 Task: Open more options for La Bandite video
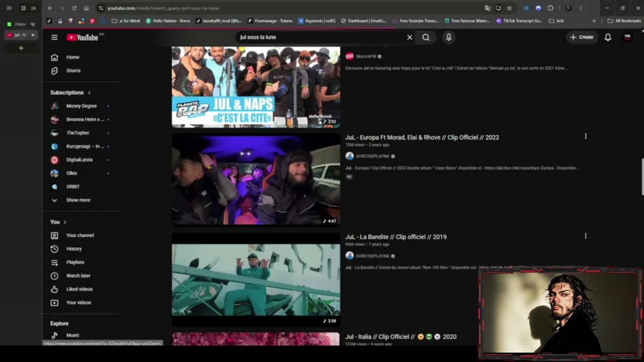click(586, 236)
